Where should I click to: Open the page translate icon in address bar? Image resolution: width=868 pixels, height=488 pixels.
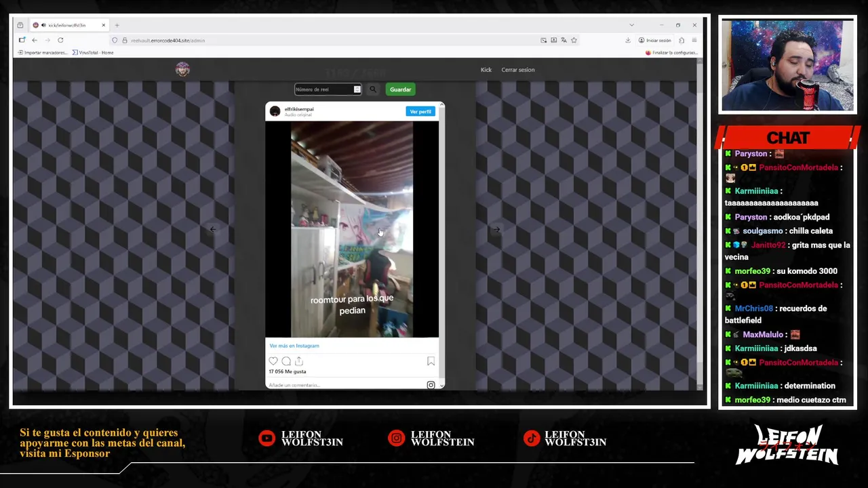point(564,40)
